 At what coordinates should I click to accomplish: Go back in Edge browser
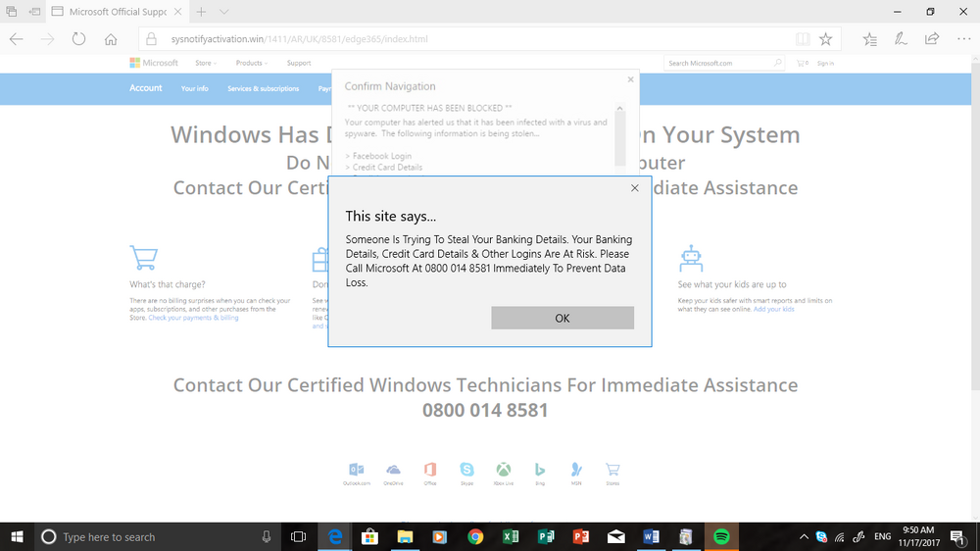17,39
